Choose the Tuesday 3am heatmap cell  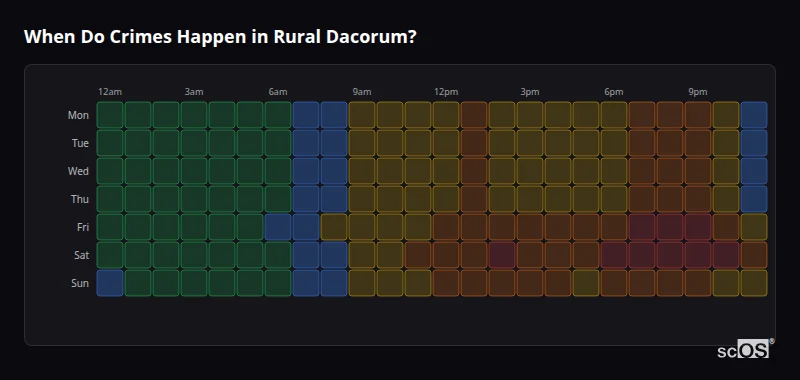coord(194,143)
